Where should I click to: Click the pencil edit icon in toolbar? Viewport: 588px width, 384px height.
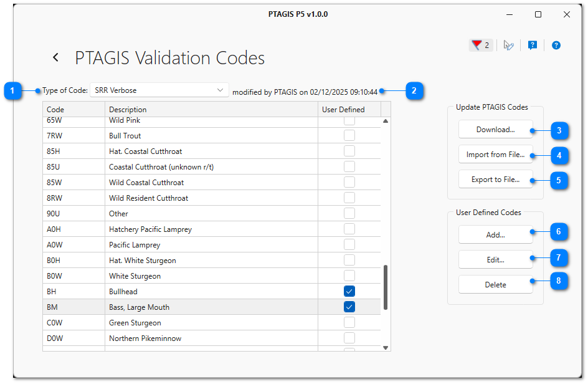508,46
